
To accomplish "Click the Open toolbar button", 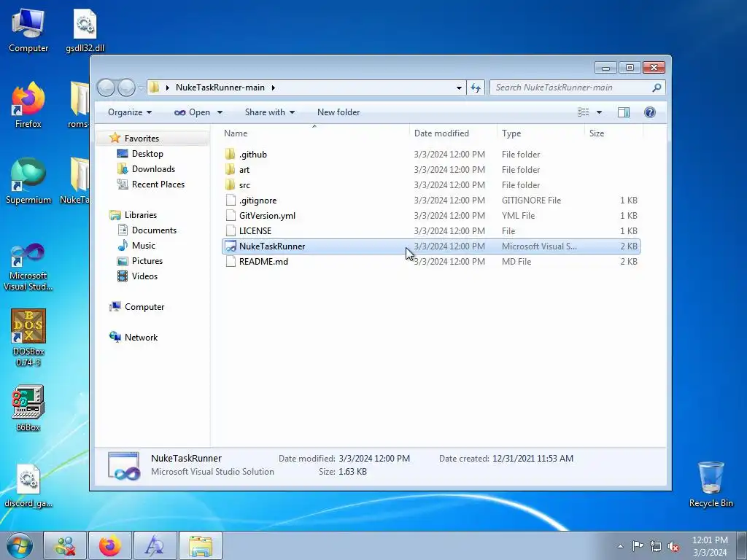I will [193, 112].
